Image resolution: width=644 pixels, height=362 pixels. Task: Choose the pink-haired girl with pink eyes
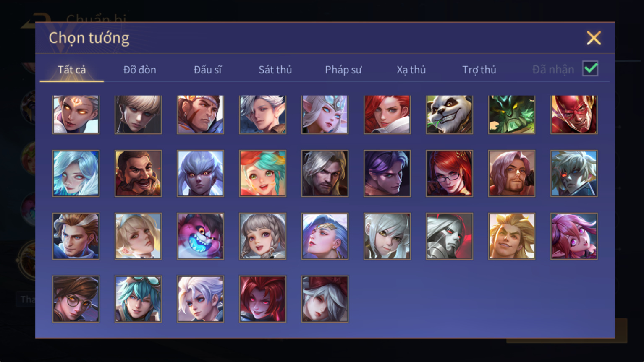click(574, 236)
